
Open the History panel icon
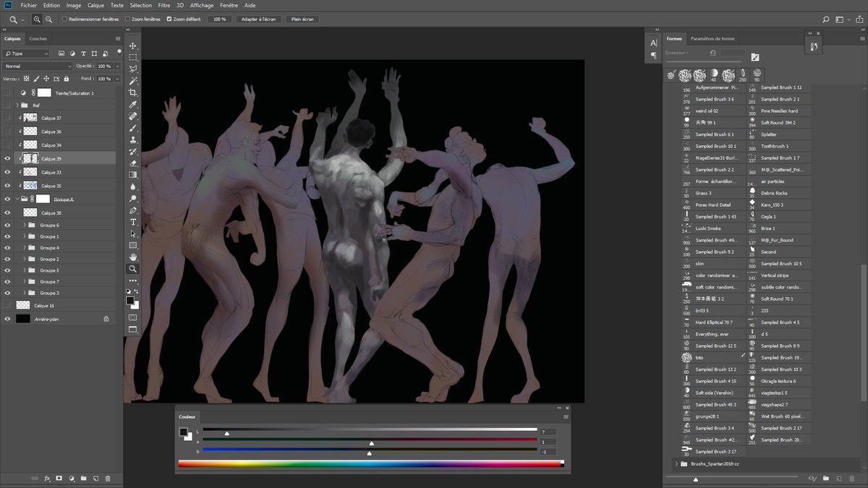tap(814, 46)
